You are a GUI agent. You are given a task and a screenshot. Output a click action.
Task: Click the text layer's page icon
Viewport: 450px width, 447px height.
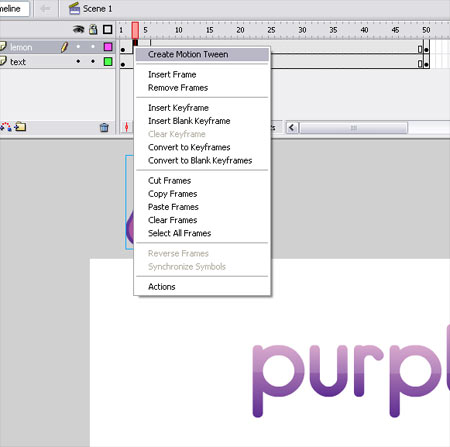pos(3,61)
